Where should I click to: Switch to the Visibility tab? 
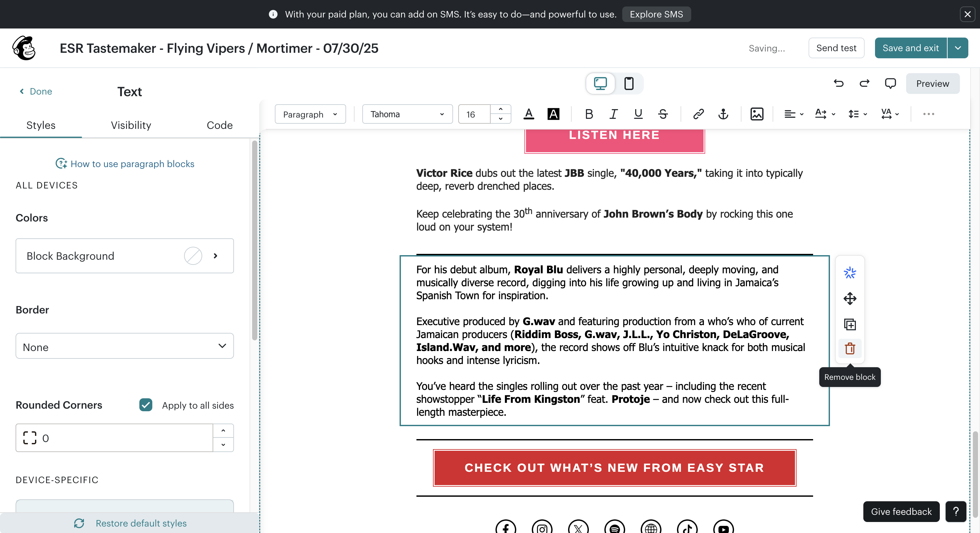(131, 125)
